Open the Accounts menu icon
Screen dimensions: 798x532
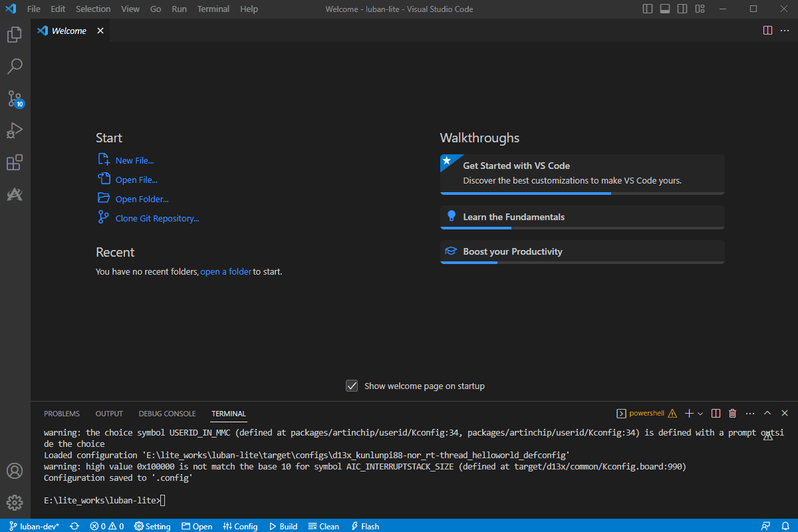click(15, 471)
